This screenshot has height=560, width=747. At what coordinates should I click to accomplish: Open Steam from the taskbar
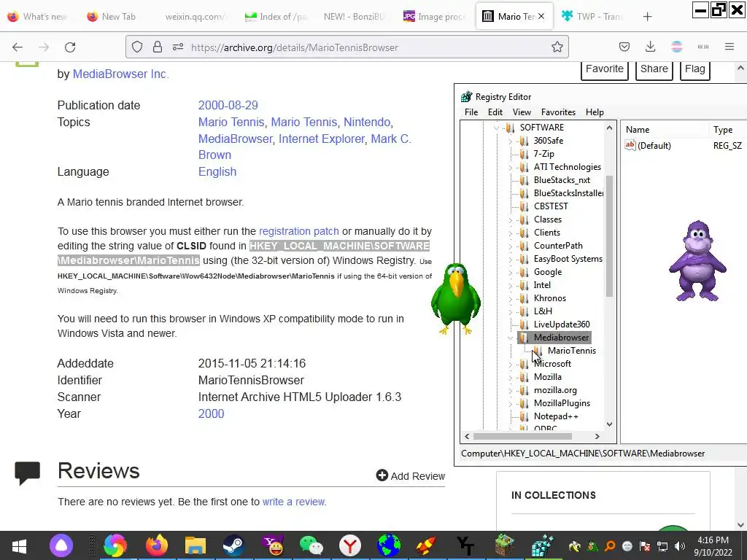pyautogui.click(x=233, y=545)
